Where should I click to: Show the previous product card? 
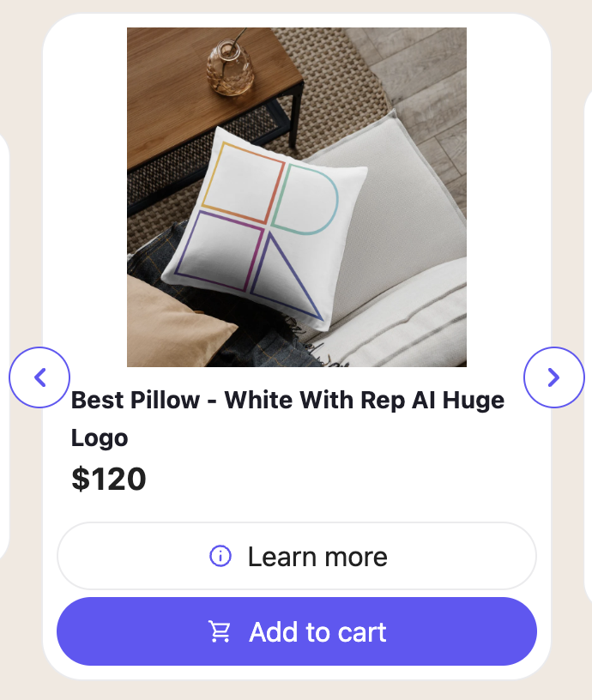pos(39,377)
